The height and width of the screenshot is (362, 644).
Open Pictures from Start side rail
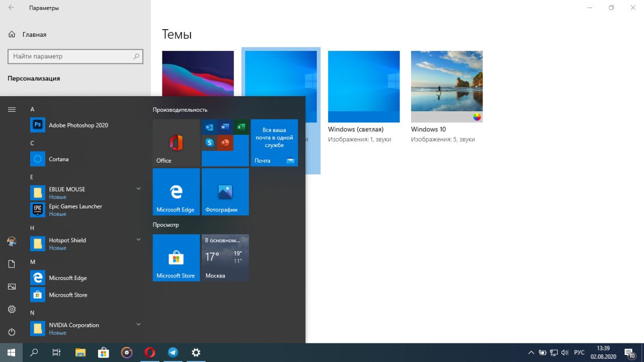(x=12, y=286)
